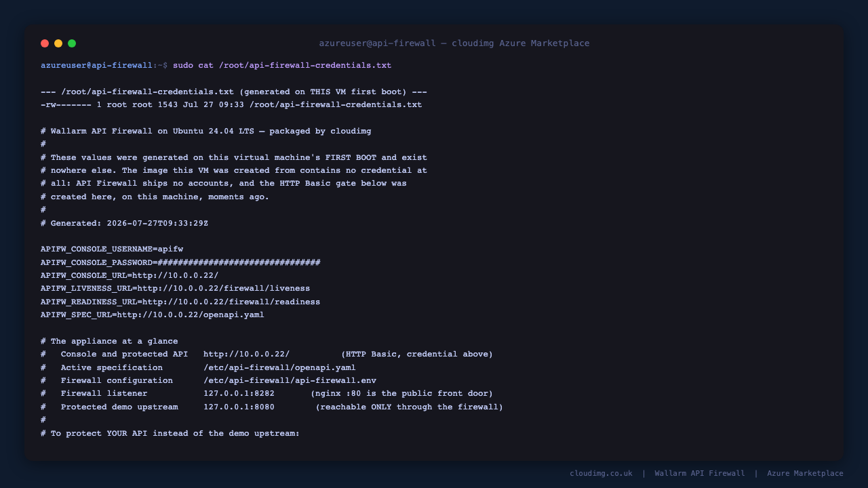Image resolution: width=868 pixels, height=488 pixels.
Task: Click the APIFW_CONSOLE_URL http://10.0.0.22/ value
Action: tap(176, 276)
